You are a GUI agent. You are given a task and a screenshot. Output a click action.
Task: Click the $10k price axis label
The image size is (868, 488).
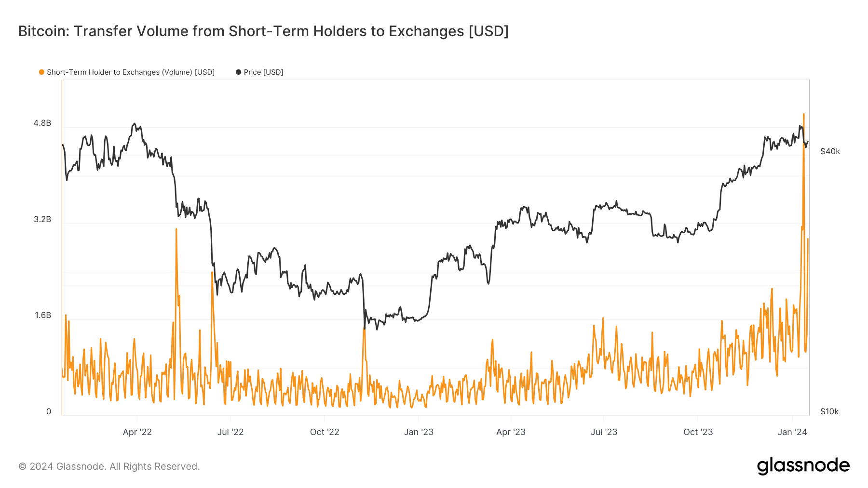point(829,411)
